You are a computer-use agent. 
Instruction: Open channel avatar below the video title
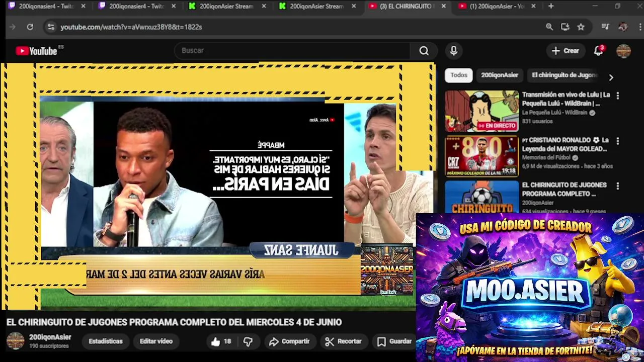[x=15, y=341]
